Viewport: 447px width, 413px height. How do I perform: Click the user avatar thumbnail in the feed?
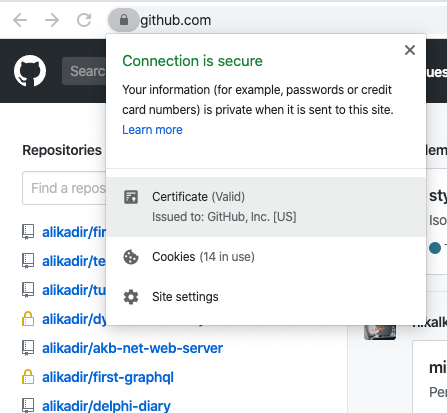[x=380, y=332]
